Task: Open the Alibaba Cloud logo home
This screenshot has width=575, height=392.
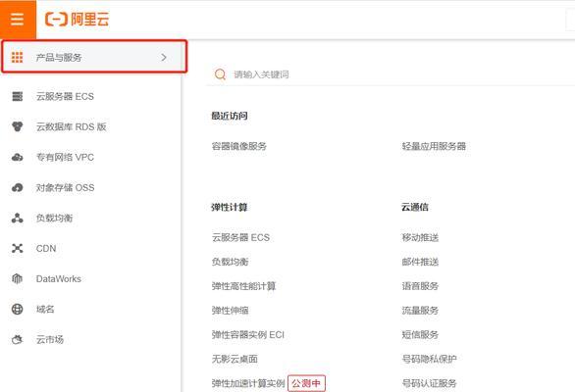Action: pos(78,19)
